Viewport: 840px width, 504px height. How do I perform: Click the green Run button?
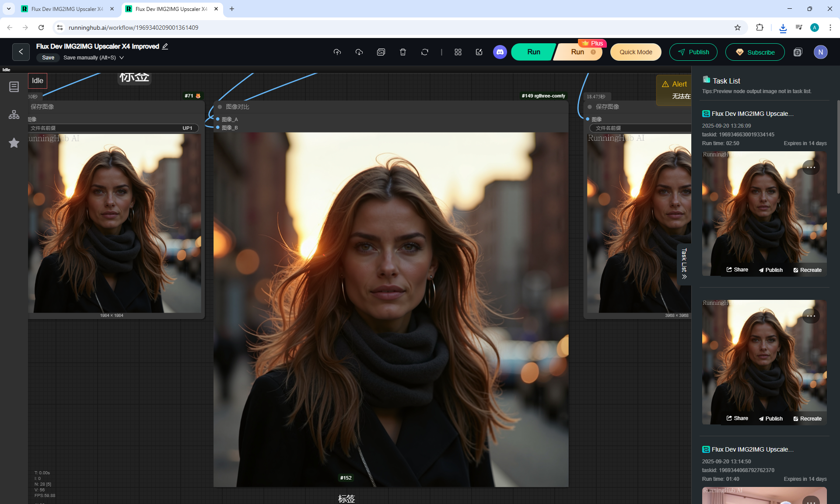click(533, 52)
